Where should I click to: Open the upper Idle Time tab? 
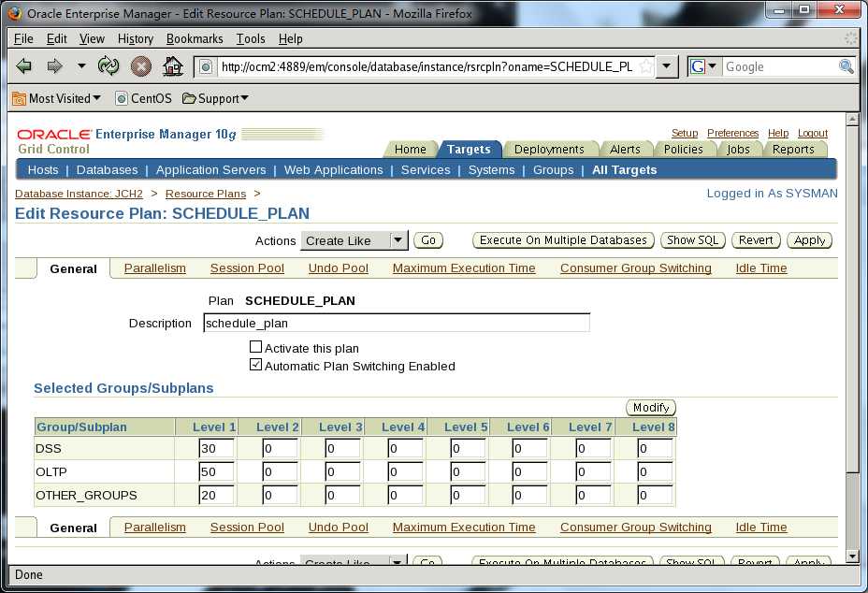(x=761, y=268)
